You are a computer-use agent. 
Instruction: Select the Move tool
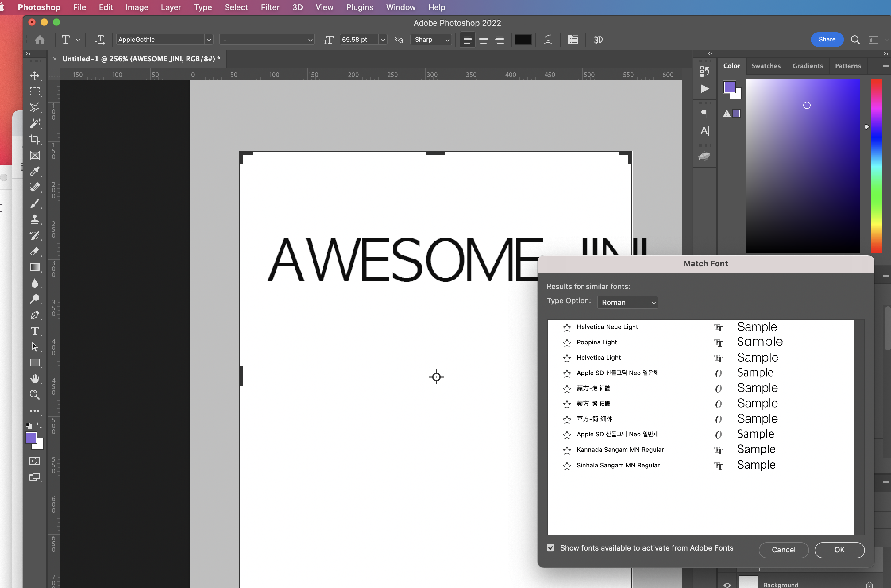point(35,76)
